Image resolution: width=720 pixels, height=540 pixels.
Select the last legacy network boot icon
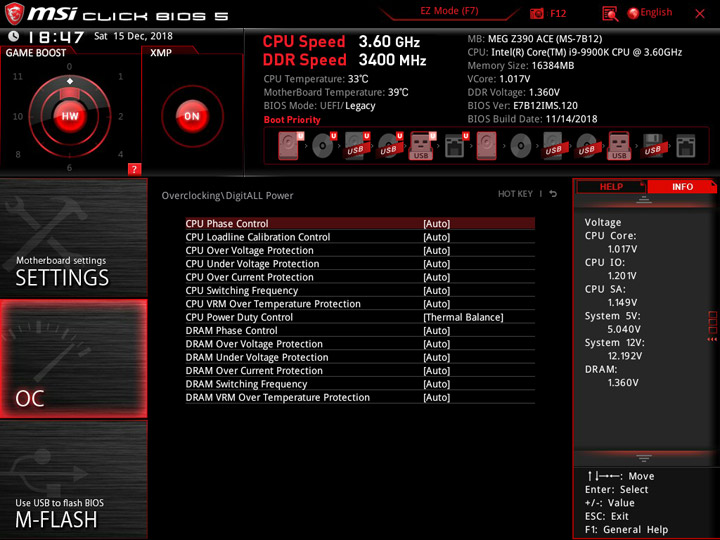[686, 146]
